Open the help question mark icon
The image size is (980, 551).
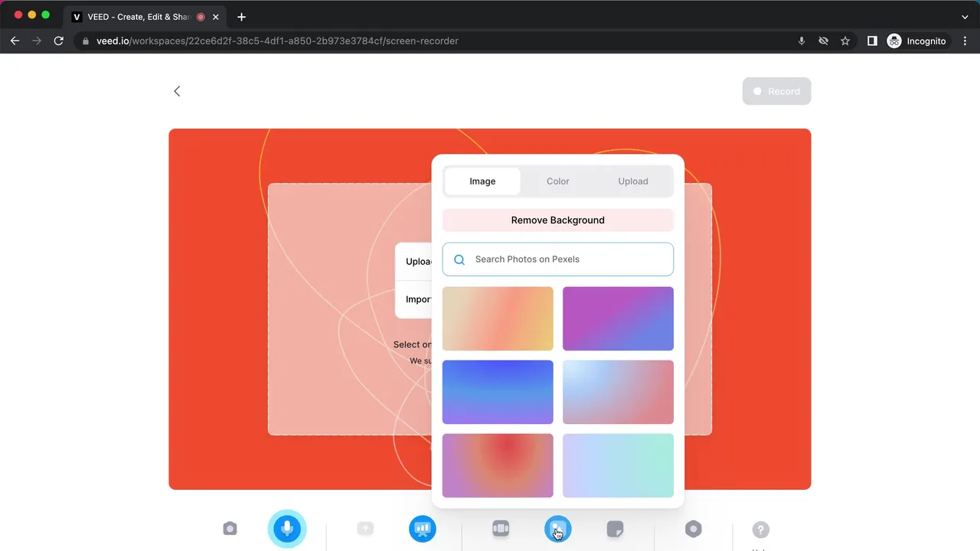click(x=760, y=530)
